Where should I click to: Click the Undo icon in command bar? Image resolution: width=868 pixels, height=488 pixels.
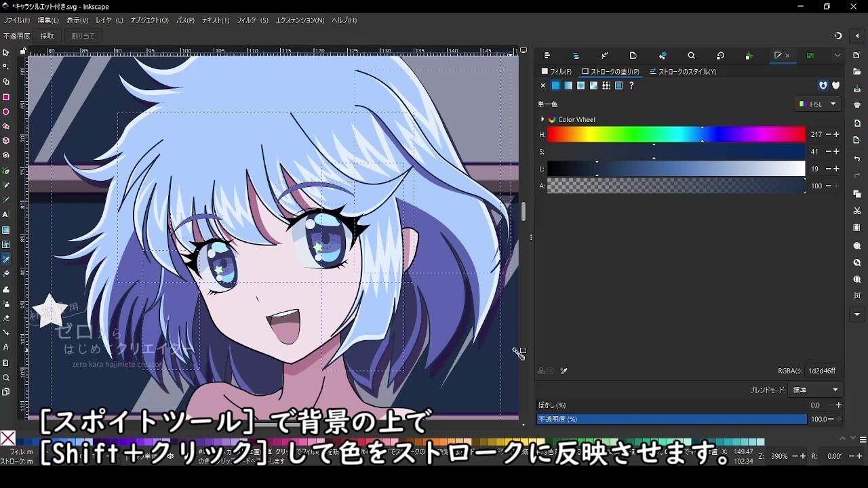[857, 159]
